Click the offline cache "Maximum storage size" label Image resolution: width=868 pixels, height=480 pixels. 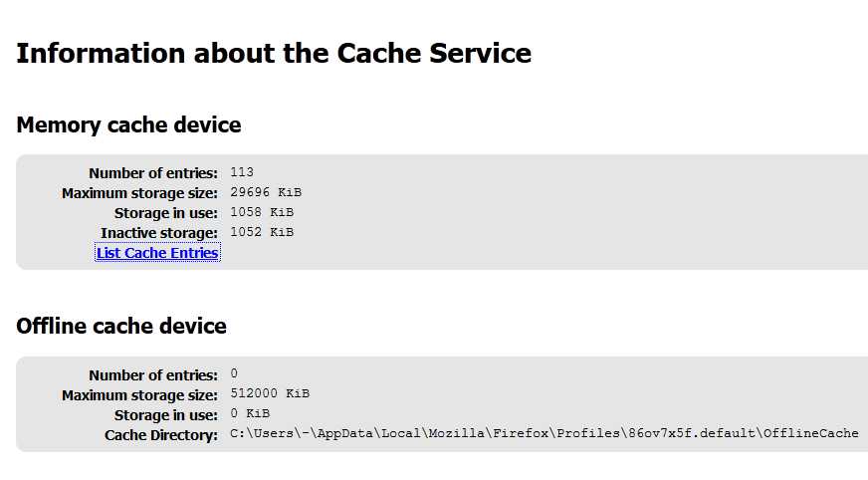(139, 395)
